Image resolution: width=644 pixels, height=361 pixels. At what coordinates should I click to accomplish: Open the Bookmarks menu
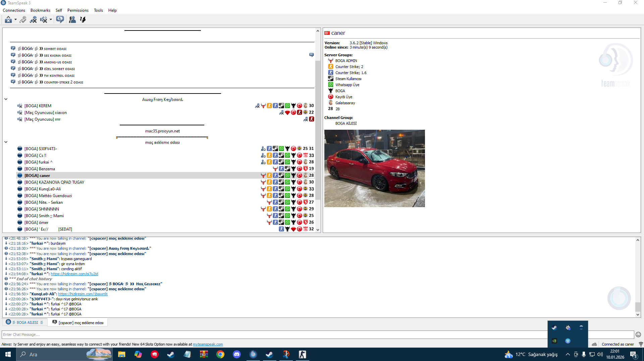pos(40,10)
